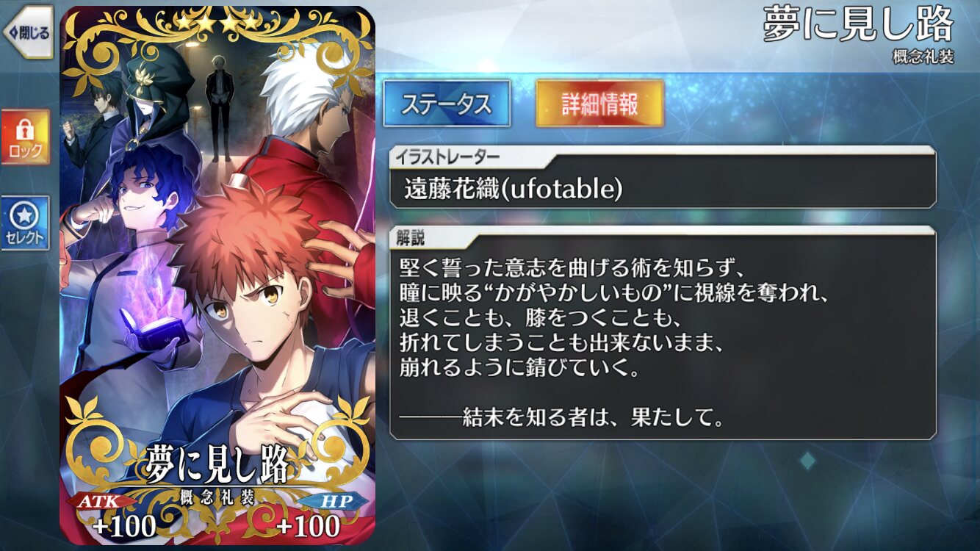Screen dimensions: 980x551
Task: Select the 詳細情報 tab
Action: (x=599, y=104)
